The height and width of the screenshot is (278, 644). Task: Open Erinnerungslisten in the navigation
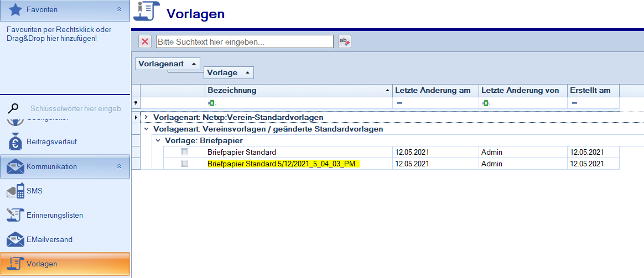click(65, 215)
